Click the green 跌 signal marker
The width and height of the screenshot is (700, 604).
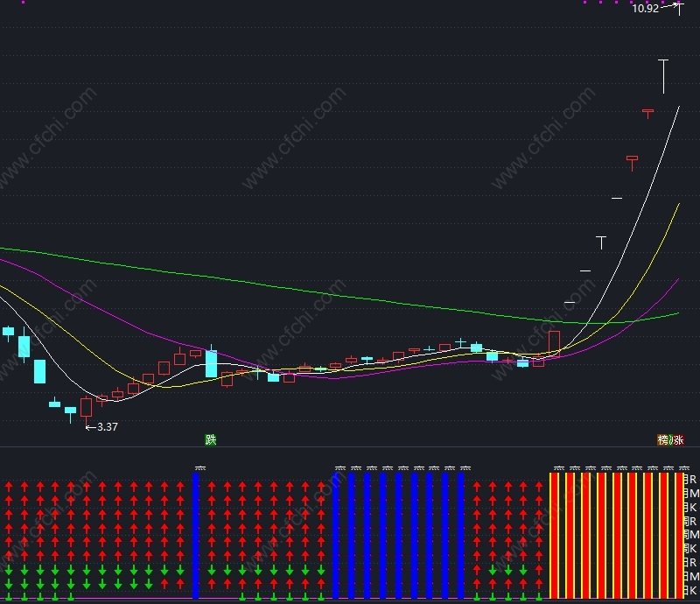click(x=210, y=439)
